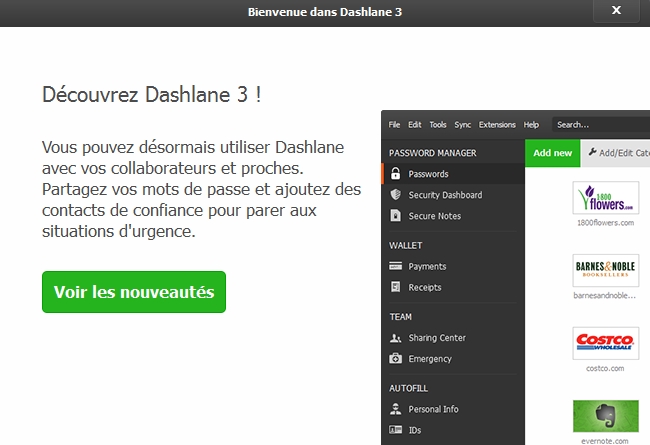The image size is (650, 445).
Task: Click the Voir les nouveautés button
Action: pos(134,292)
